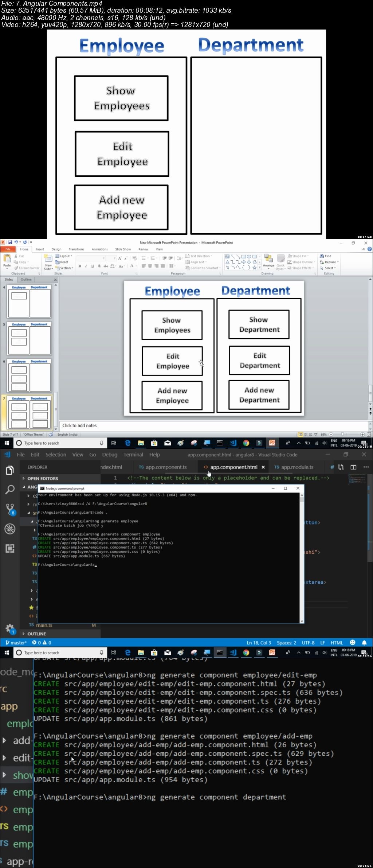Click the Paste icon in PowerPoint ribbon
The image size is (373, 868).
[7, 261]
